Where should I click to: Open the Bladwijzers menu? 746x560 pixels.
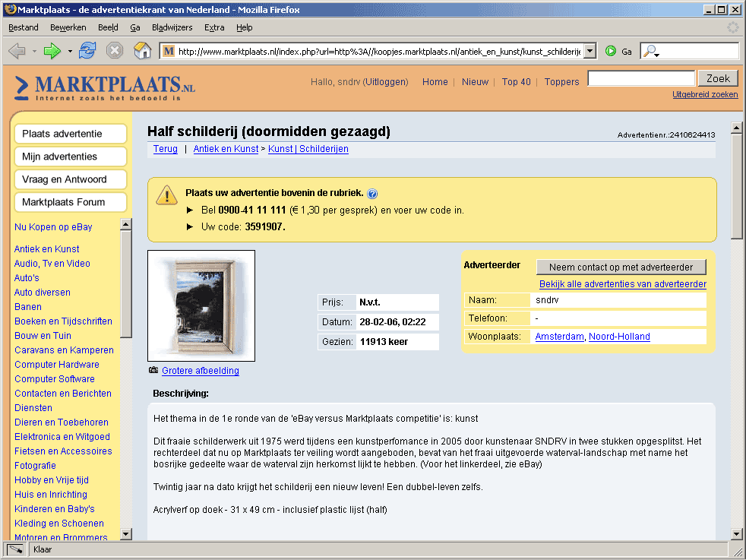pyautogui.click(x=172, y=27)
